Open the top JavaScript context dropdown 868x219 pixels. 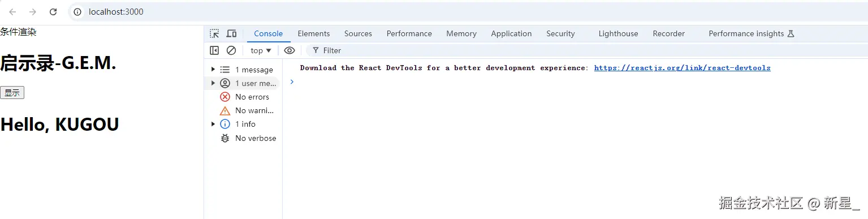pyautogui.click(x=261, y=50)
